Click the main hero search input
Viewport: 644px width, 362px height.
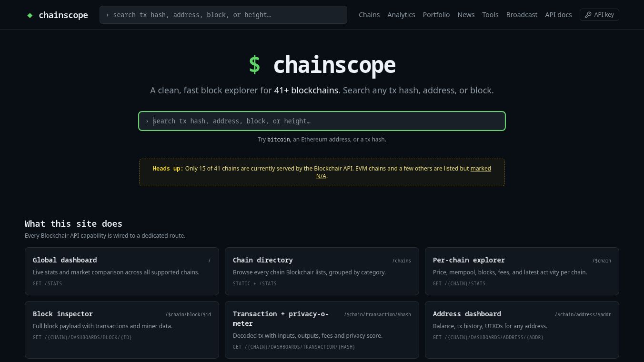[322, 121]
